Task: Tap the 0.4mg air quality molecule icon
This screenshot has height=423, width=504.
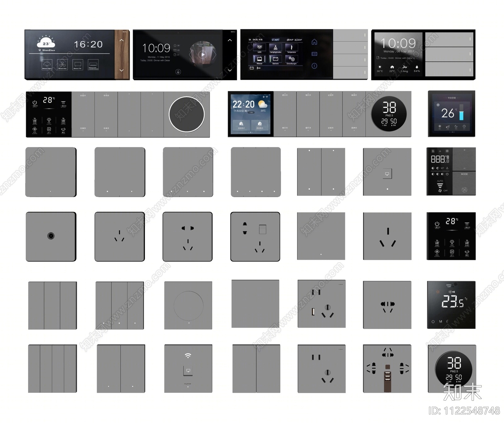Action: (404, 67)
